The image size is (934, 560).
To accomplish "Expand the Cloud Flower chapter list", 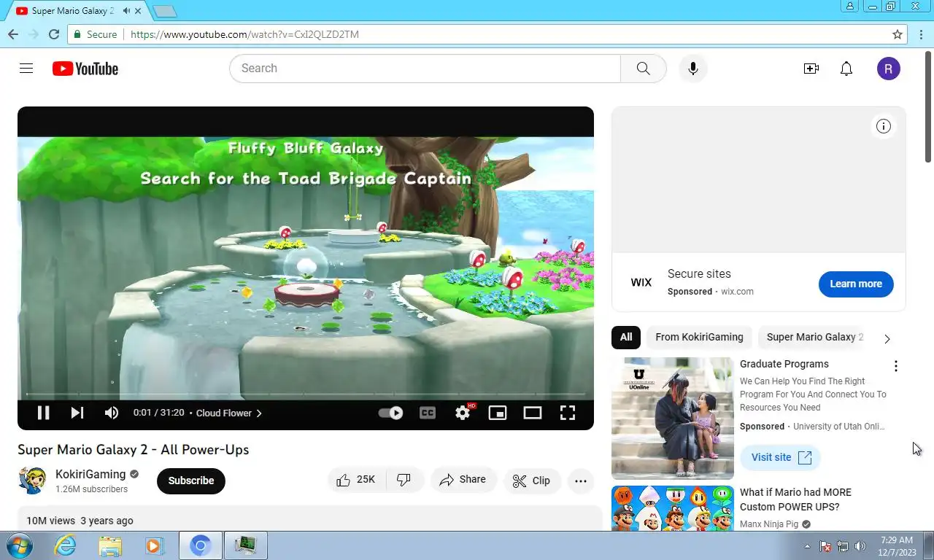I will pyautogui.click(x=229, y=413).
